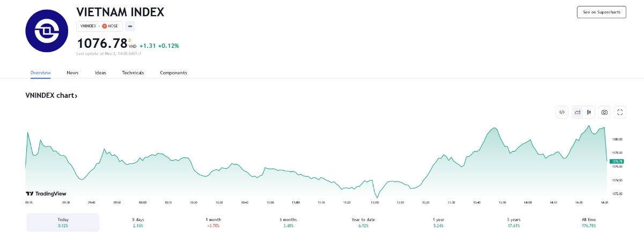Open the News tab
Screen dimensions: 644x238
[72, 73]
